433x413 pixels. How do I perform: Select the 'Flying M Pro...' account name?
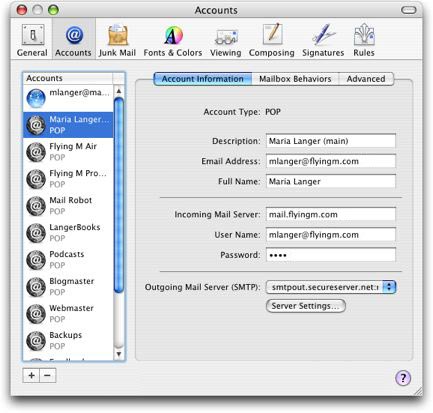pos(78,173)
